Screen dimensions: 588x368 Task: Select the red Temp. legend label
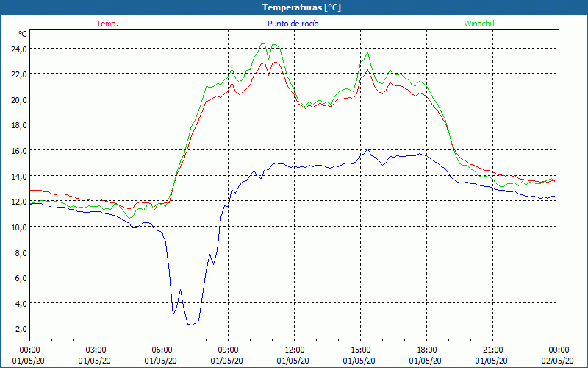tap(107, 24)
